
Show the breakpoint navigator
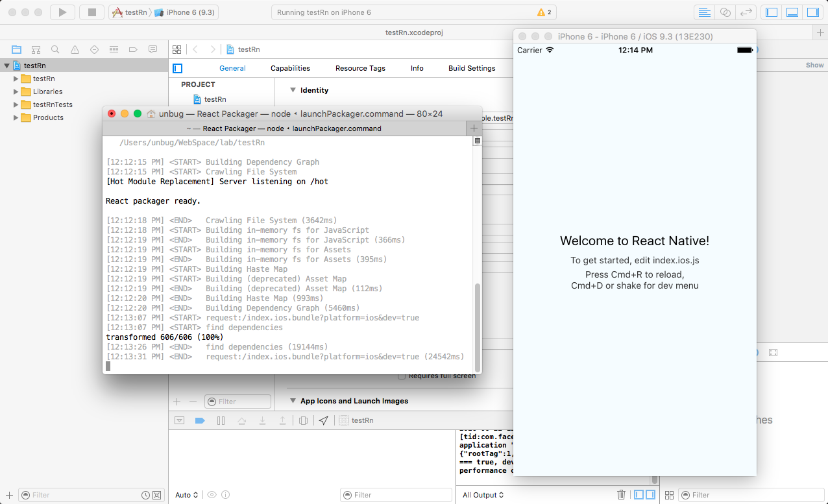pyautogui.click(x=133, y=49)
